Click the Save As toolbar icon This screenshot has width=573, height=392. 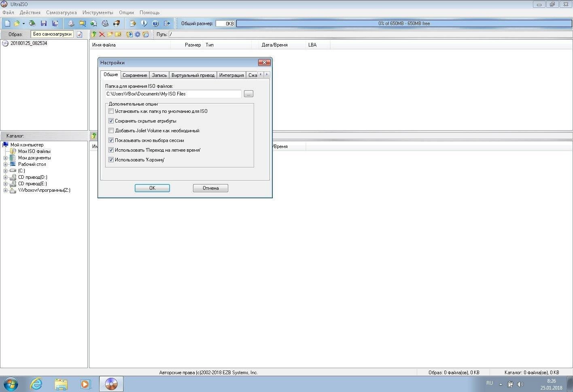click(55, 23)
